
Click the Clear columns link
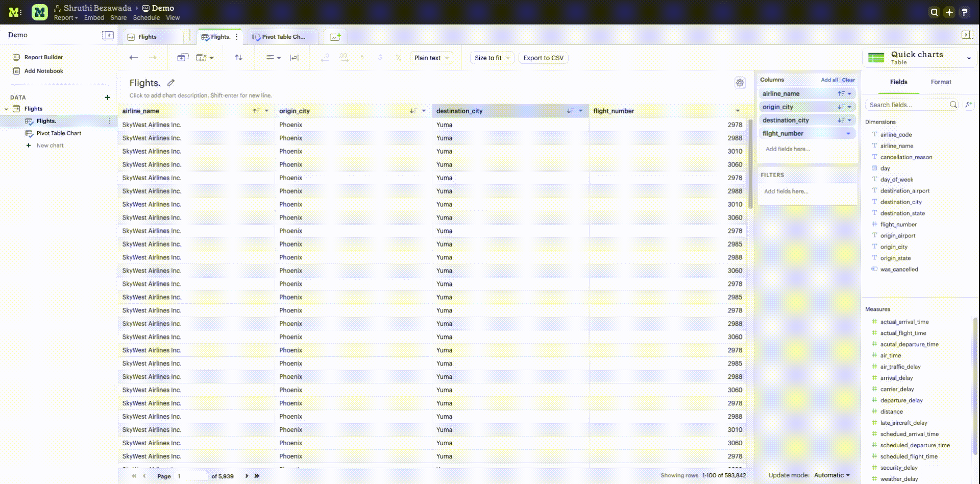coord(848,80)
